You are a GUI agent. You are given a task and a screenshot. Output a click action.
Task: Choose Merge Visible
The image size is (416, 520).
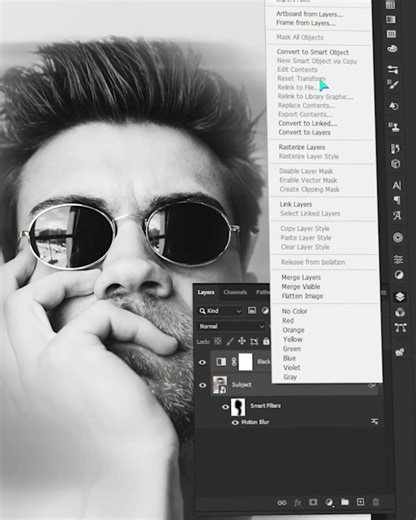coord(301,287)
